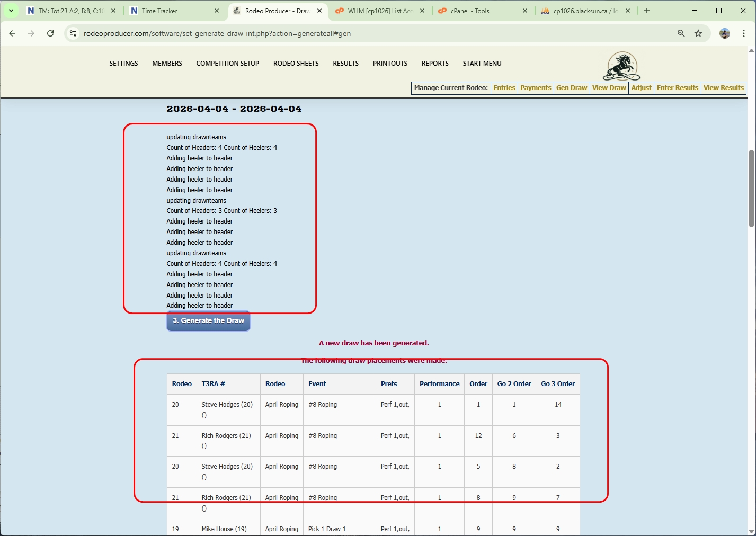Screen dimensions: 756x536
Task: Click the Adjust link
Action: (x=641, y=88)
